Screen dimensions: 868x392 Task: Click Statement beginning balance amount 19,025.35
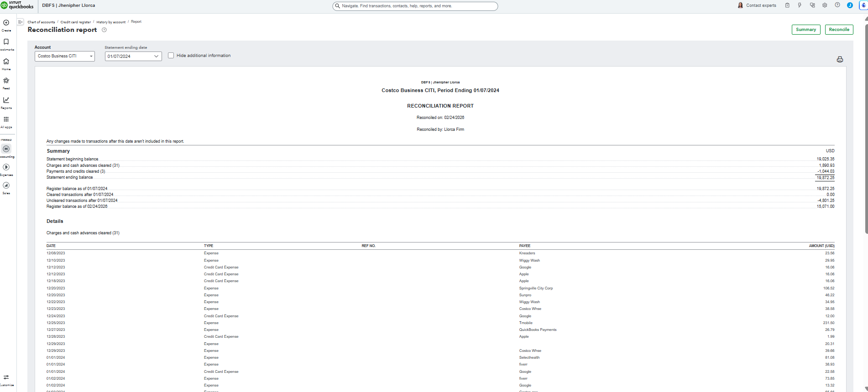click(x=826, y=159)
